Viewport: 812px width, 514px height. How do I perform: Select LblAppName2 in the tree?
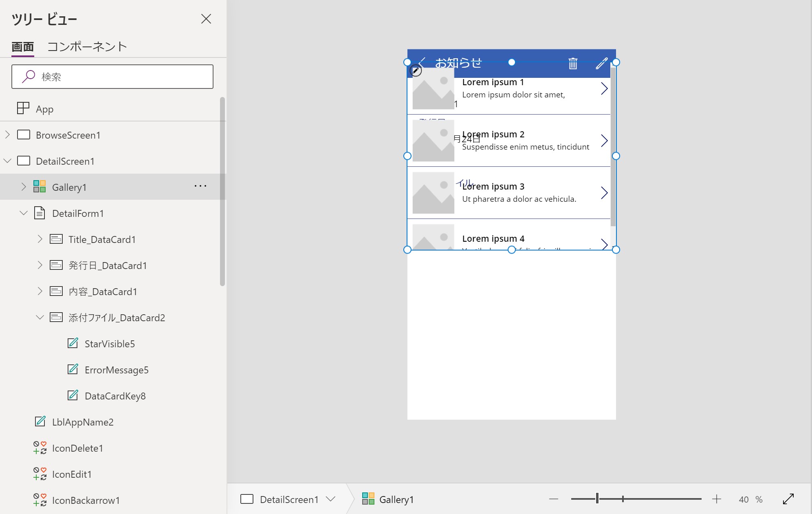[x=83, y=422]
